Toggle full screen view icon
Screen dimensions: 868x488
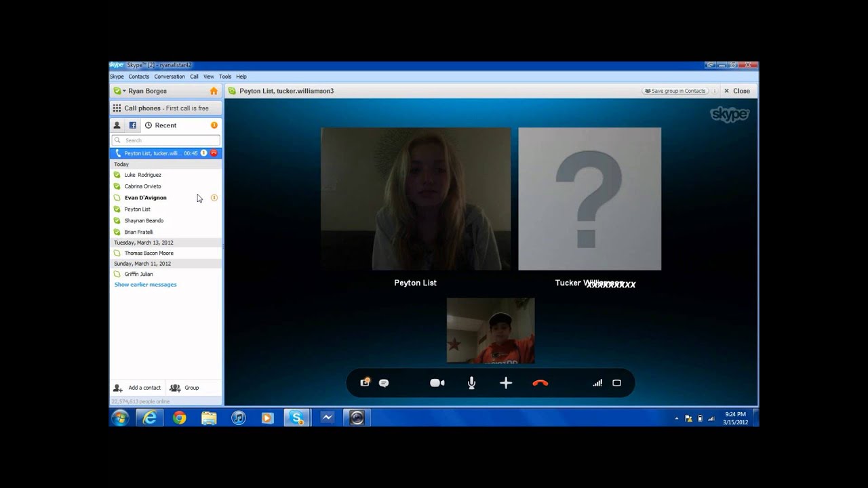click(x=616, y=383)
